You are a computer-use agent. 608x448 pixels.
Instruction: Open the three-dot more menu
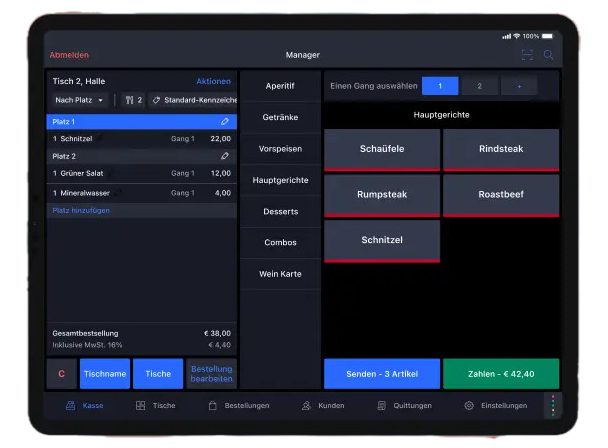pyautogui.click(x=552, y=405)
